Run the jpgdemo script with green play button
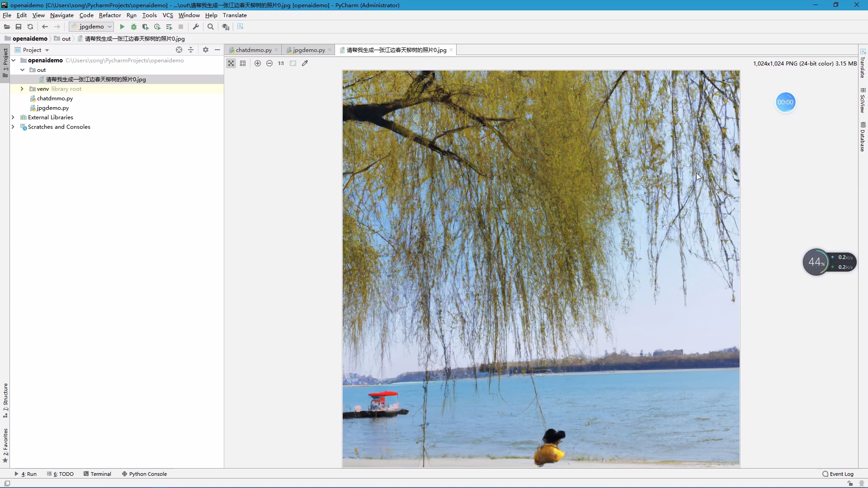 coord(122,27)
